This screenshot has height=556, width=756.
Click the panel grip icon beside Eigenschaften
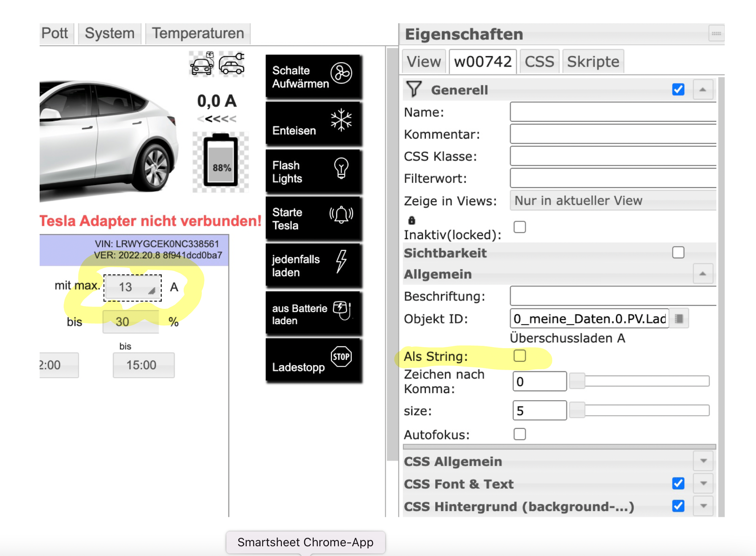tap(716, 33)
